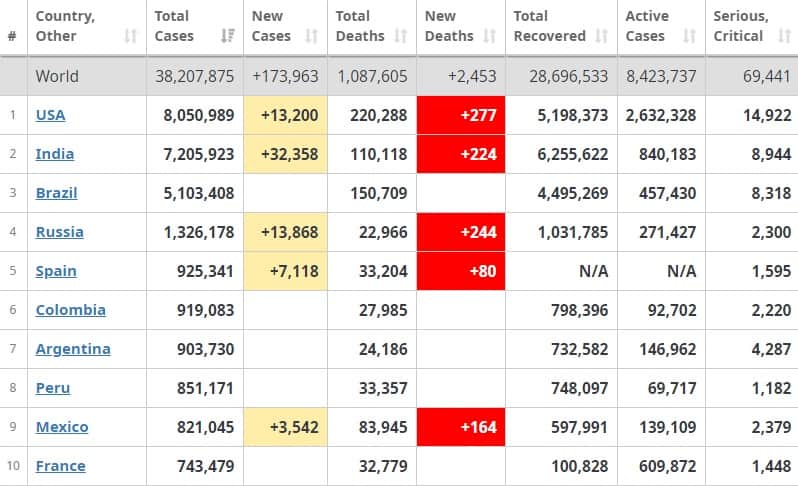Click the Total Deaths column header

372,27
